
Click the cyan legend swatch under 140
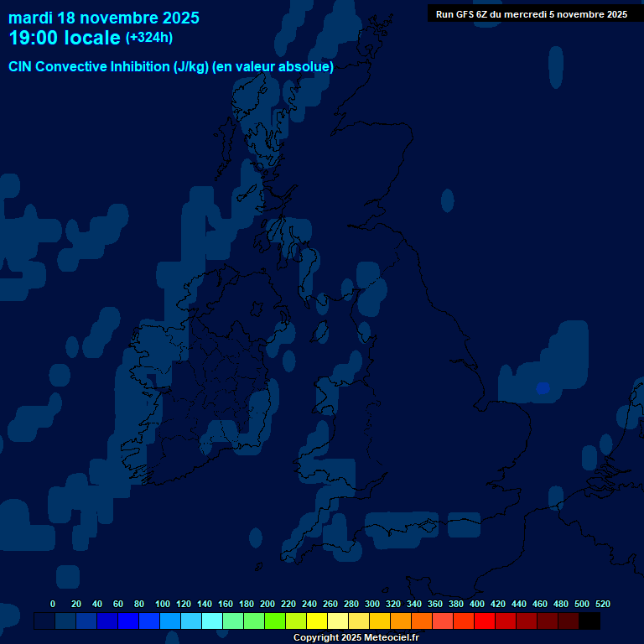pyautogui.click(x=211, y=621)
